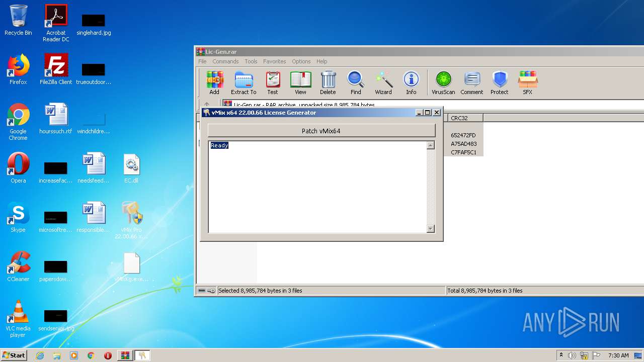Click the Firefox desktop icon

click(x=18, y=69)
